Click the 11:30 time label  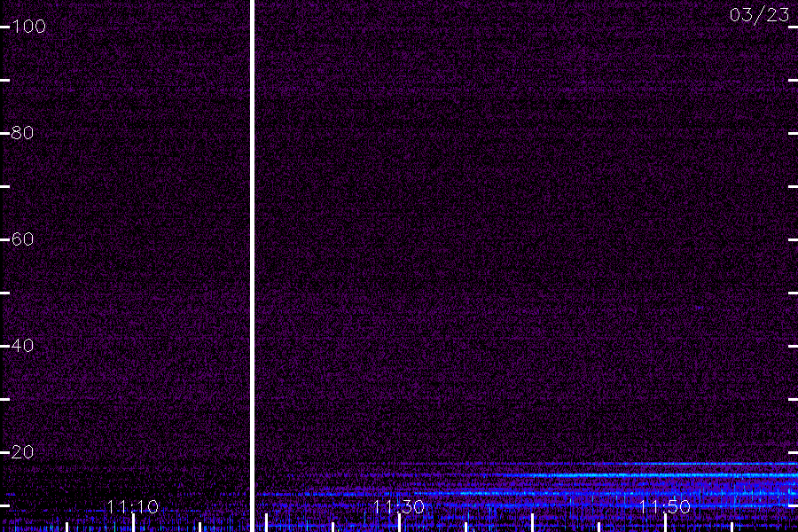click(398, 507)
